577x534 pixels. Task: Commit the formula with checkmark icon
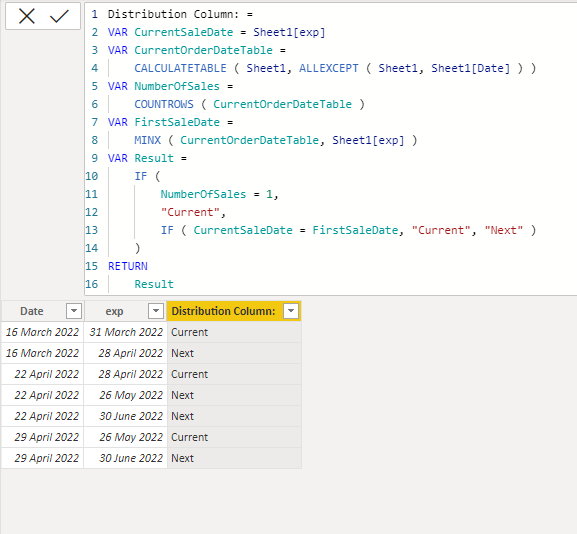[59, 16]
